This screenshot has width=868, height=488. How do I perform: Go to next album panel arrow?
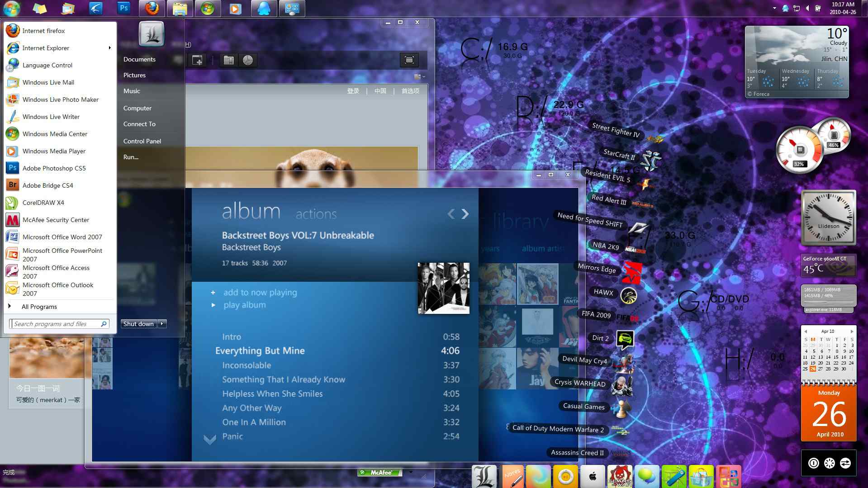(465, 214)
